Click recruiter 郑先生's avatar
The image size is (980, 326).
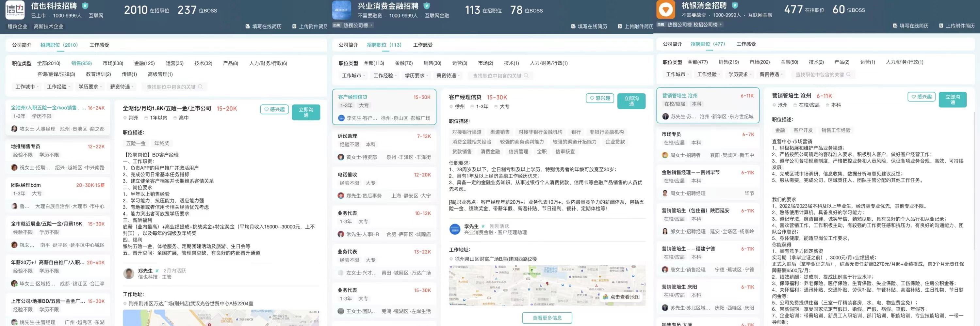pos(129,273)
